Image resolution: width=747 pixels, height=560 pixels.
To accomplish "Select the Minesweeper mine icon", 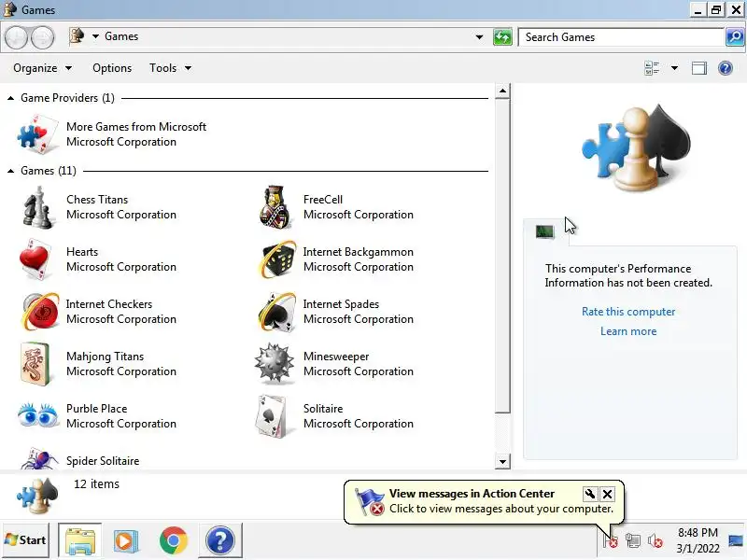I will pyautogui.click(x=274, y=364).
